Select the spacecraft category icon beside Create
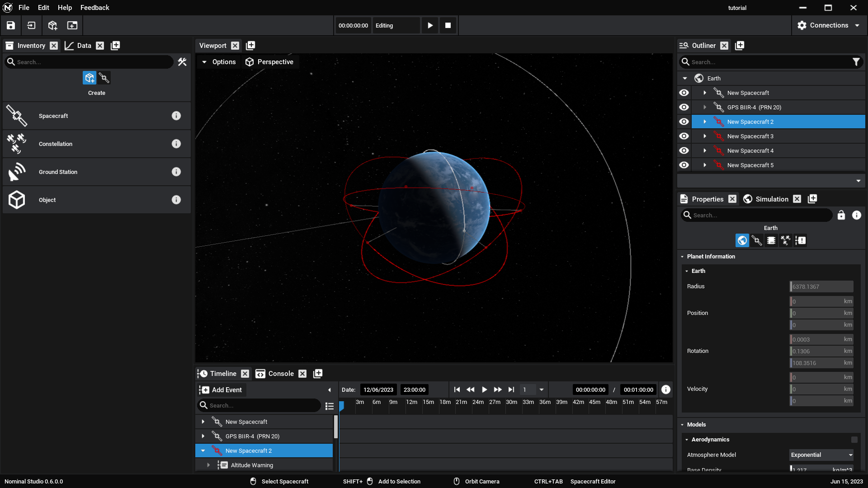 (x=104, y=78)
